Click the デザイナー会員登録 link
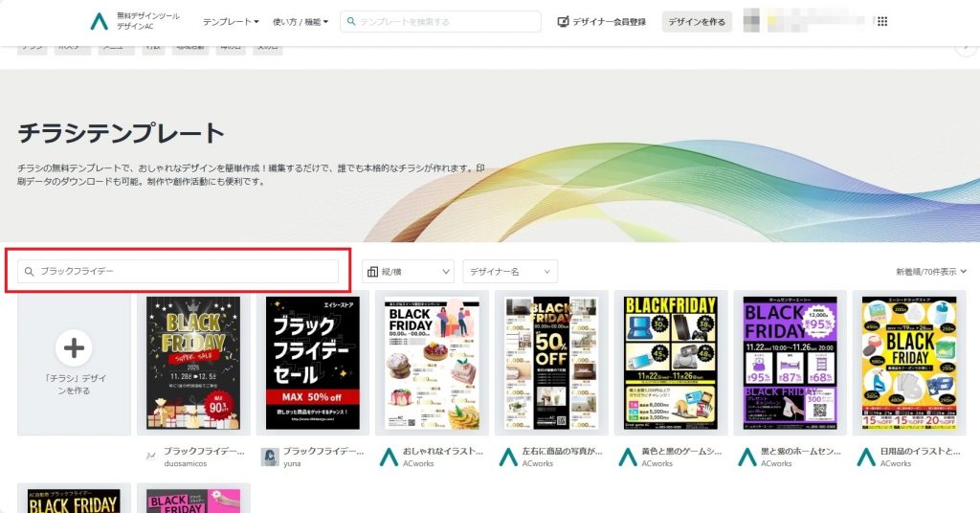980x513 pixels. [x=609, y=22]
